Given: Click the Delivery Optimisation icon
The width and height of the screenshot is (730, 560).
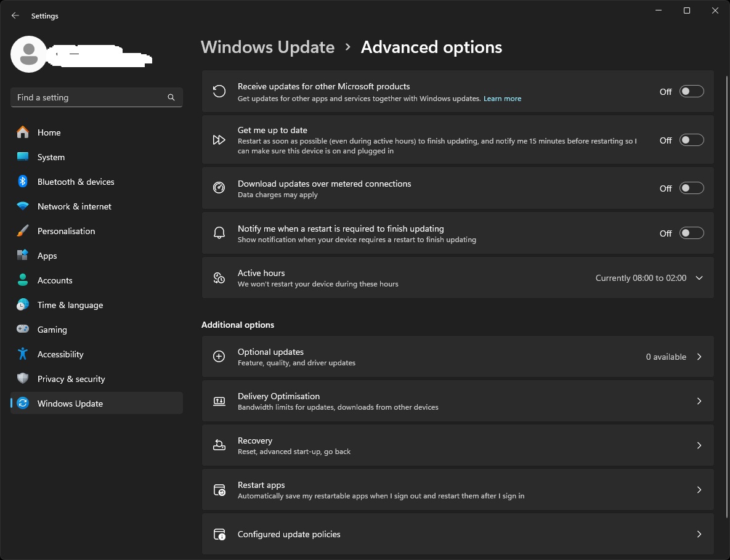Looking at the screenshot, I should pos(219,401).
